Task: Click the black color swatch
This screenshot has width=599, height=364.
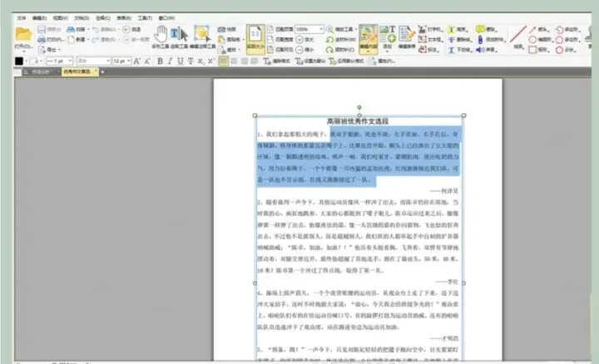Action: click(20, 61)
